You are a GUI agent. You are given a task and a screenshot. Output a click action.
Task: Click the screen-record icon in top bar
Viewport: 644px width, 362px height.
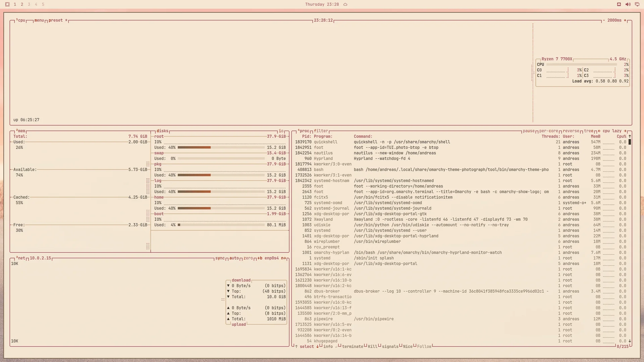pos(619,4)
